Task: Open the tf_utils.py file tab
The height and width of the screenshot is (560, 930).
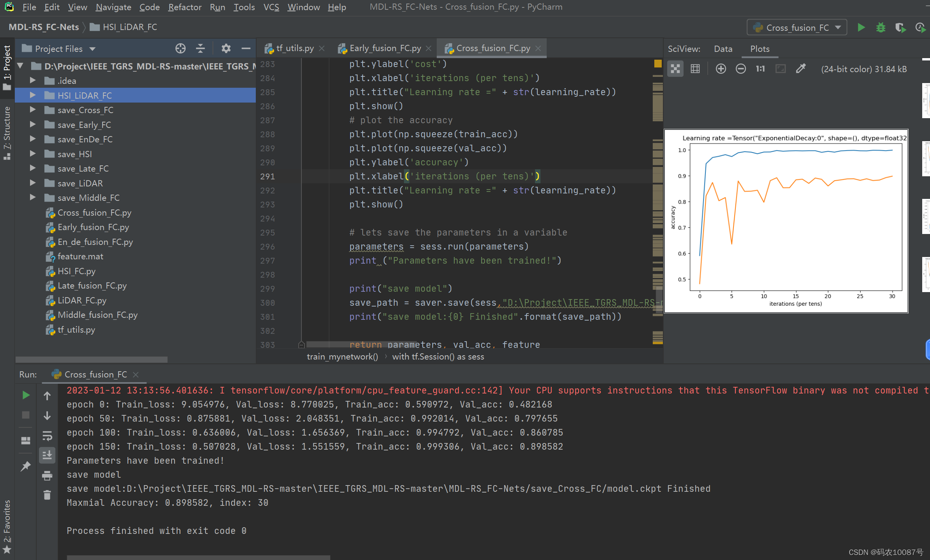Action: tap(290, 48)
